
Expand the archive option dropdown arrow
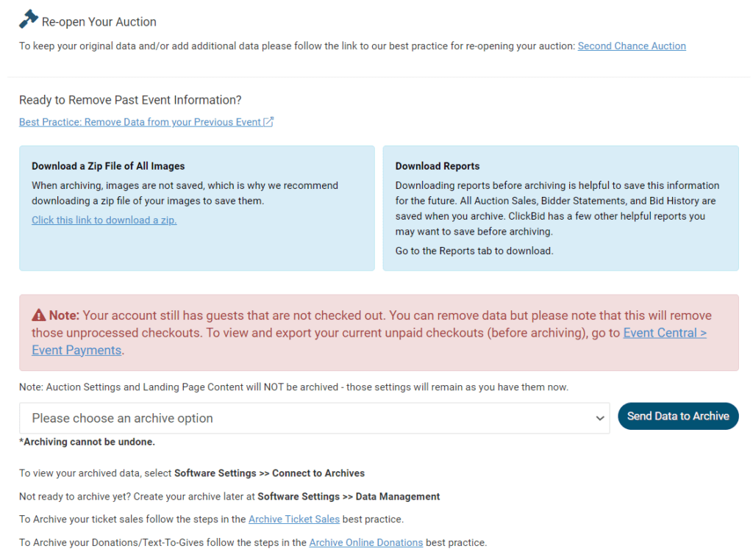599,418
